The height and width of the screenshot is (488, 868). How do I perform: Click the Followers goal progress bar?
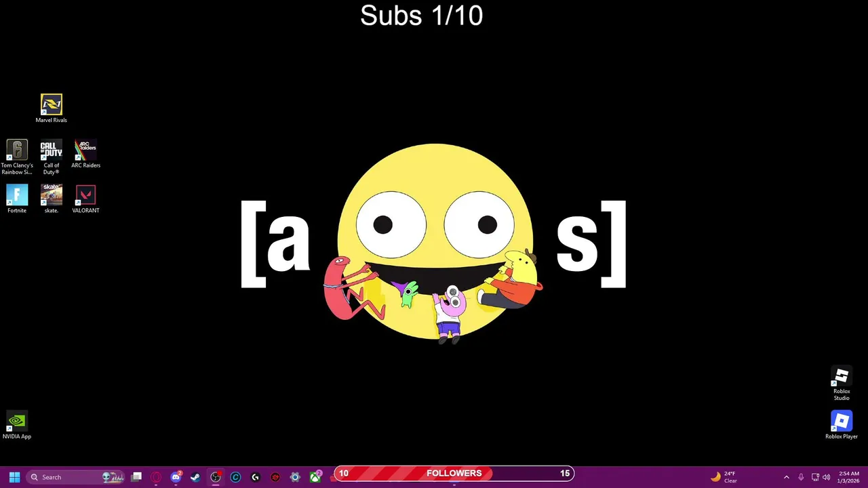454,473
